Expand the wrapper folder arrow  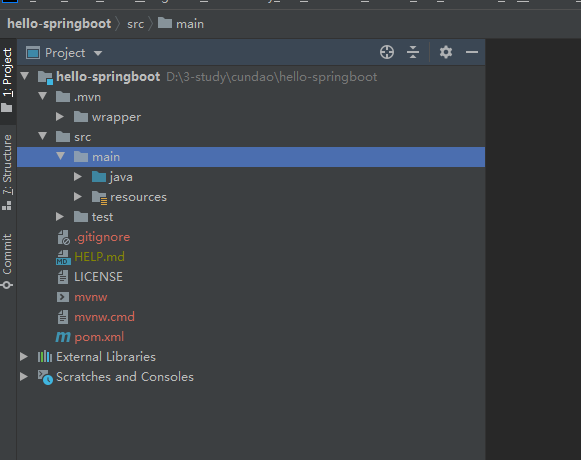[60, 117]
